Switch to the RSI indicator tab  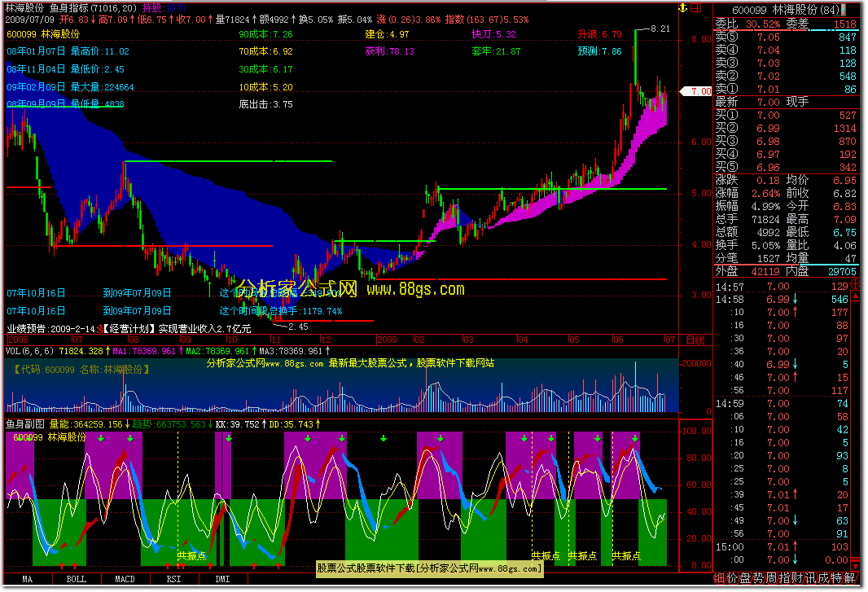tap(173, 579)
